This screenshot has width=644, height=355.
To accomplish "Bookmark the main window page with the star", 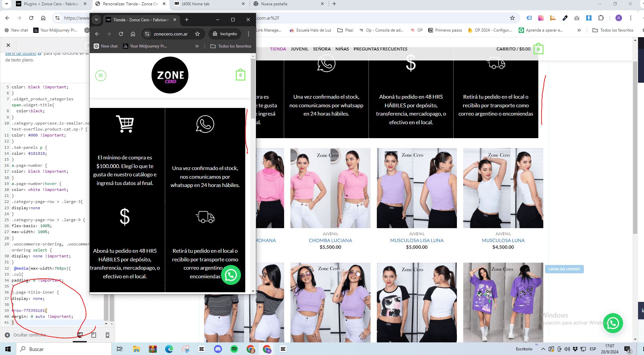I will (x=512, y=18).
